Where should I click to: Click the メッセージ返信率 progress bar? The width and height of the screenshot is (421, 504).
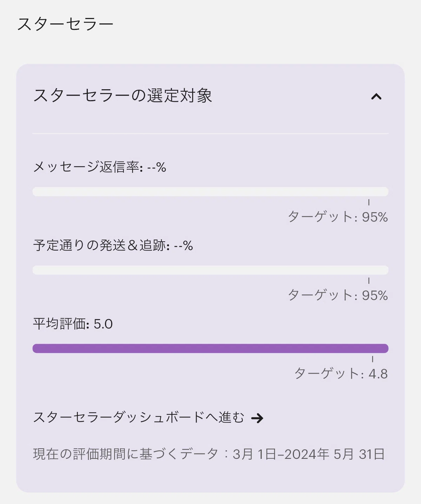coord(210,191)
